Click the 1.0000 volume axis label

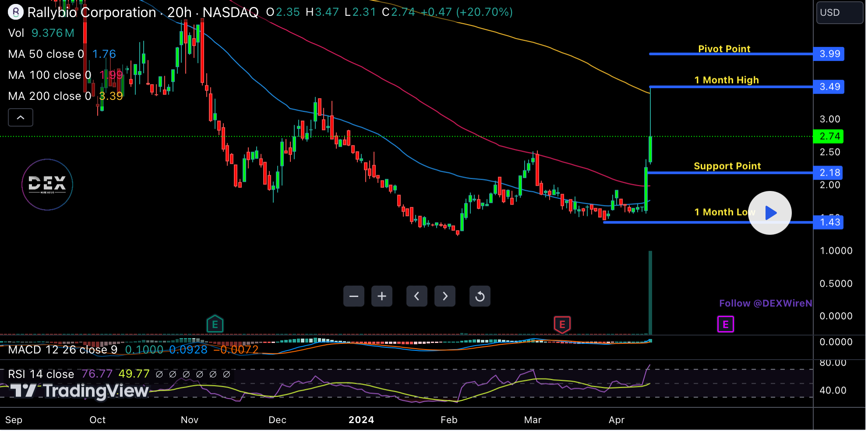(x=836, y=251)
